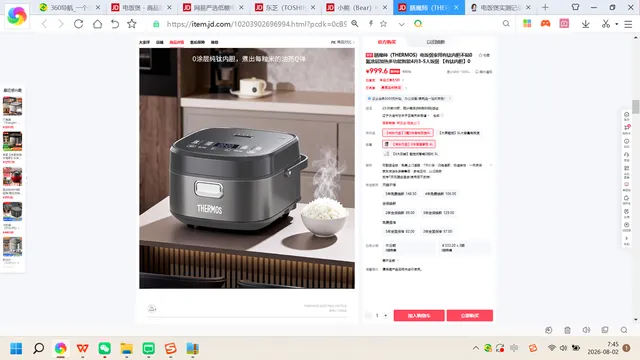Select the second product variant option in first row

tap(459, 133)
